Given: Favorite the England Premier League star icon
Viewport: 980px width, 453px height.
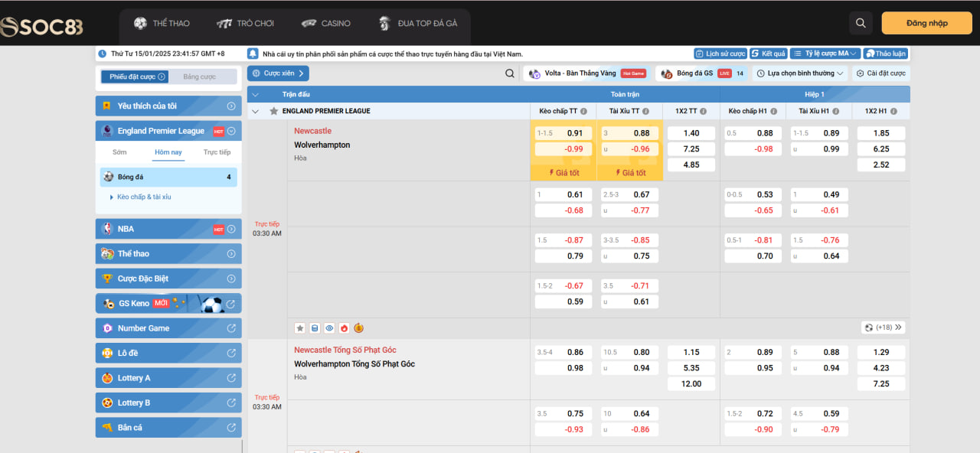Looking at the screenshot, I should pyautogui.click(x=273, y=111).
